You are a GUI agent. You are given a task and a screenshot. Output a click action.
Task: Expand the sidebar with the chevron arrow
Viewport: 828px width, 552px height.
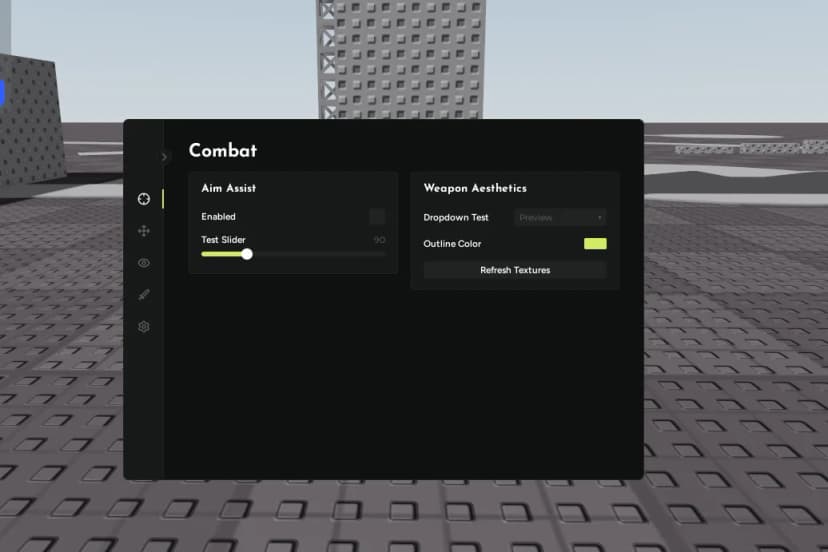click(164, 157)
